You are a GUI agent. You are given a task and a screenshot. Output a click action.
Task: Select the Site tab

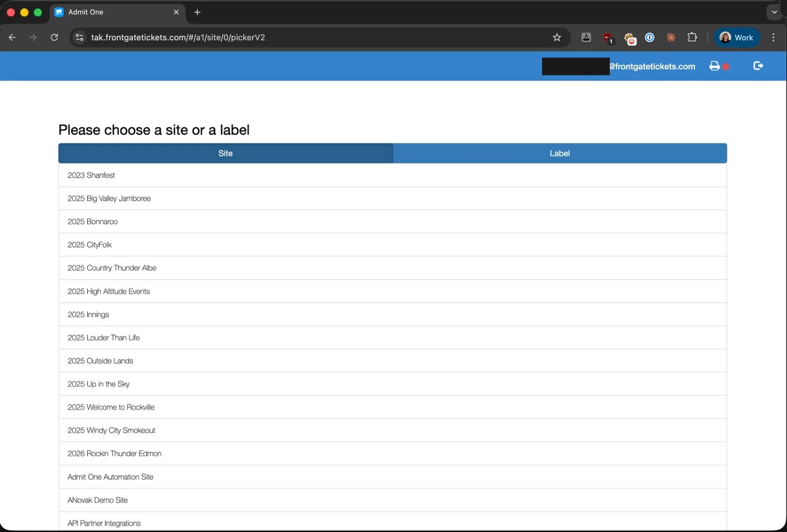pos(225,153)
